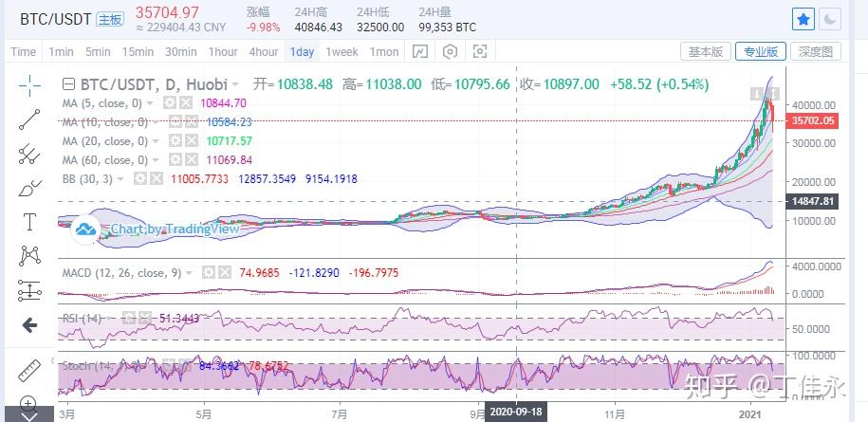Select the XABCD pattern tool
The height and width of the screenshot is (422, 868).
29,255
